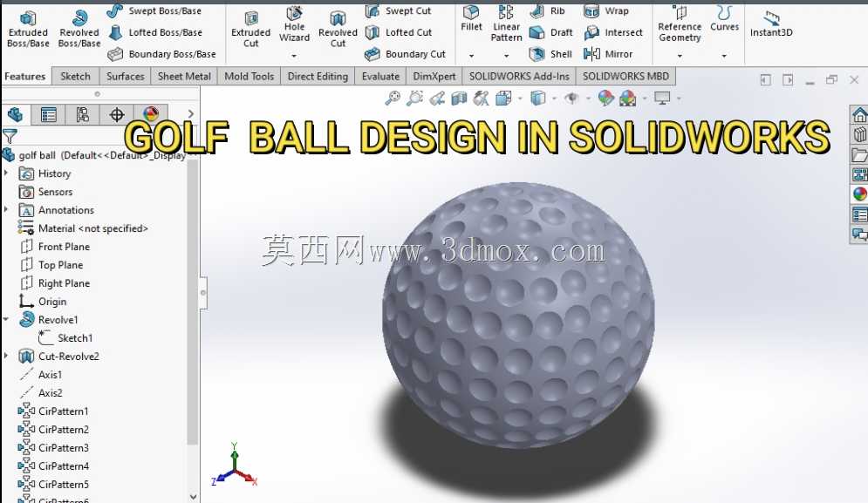Toggle Instant3D mode
Screen dimensions: 868x503
(771, 24)
